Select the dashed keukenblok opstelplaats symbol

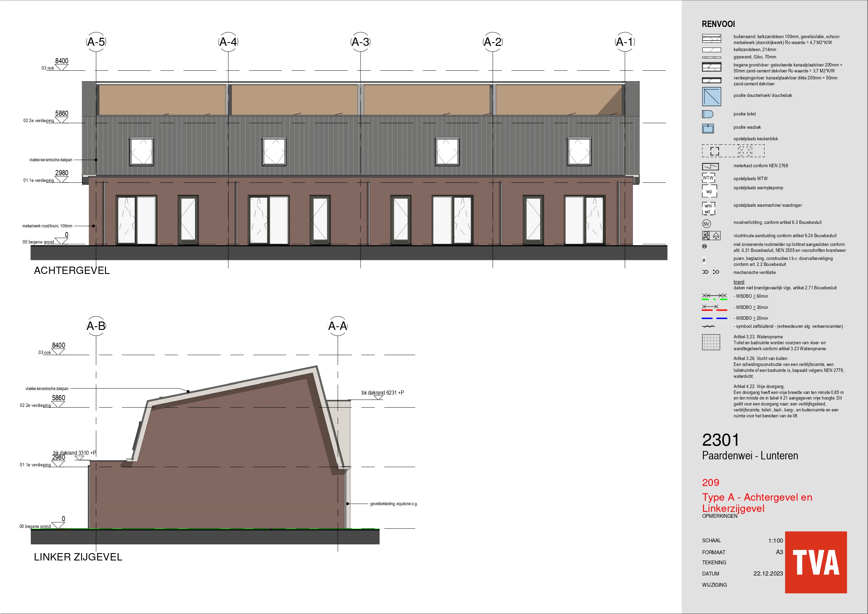[733, 150]
